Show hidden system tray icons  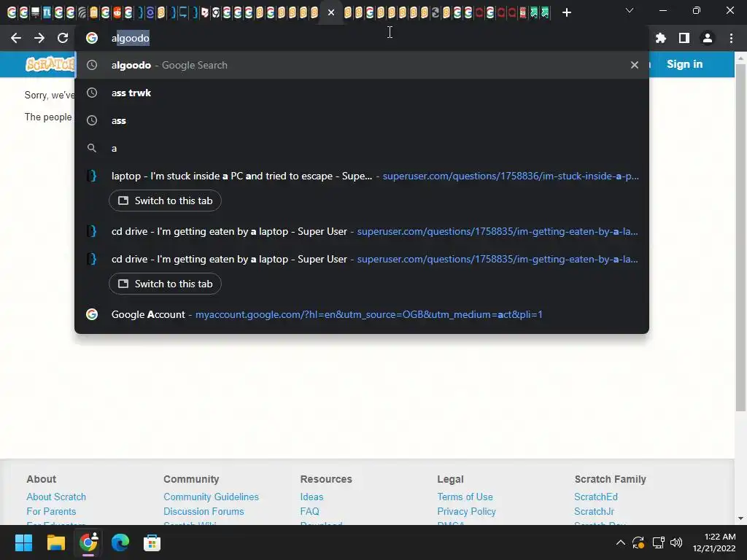pyautogui.click(x=620, y=542)
